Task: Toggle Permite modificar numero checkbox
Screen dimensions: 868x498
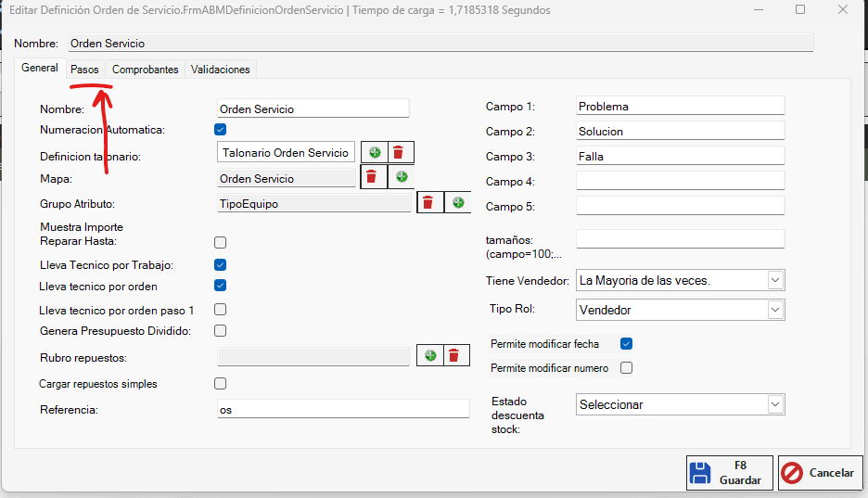Action: pyautogui.click(x=626, y=368)
